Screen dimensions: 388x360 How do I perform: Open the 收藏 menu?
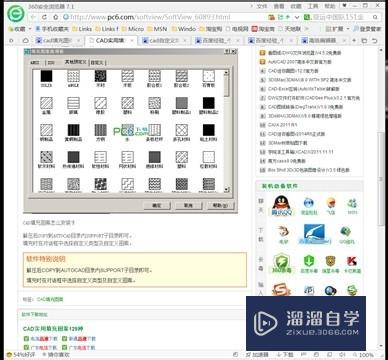pyautogui.click(x=296, y=6)
